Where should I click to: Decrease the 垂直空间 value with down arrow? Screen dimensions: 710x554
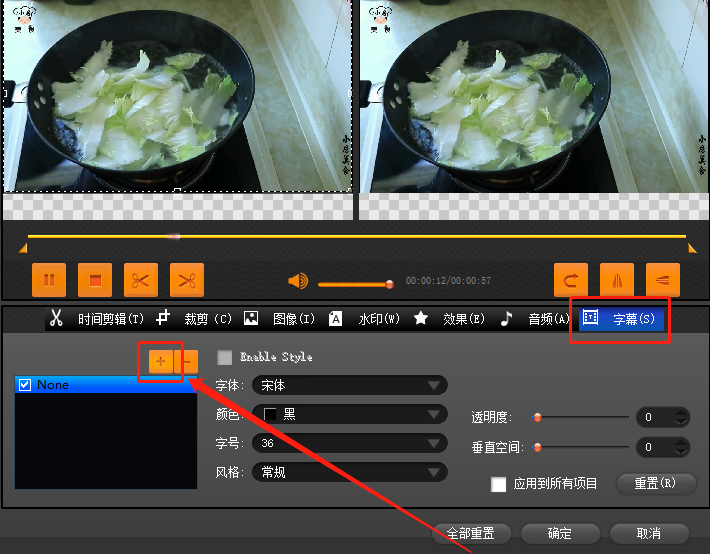680,452
